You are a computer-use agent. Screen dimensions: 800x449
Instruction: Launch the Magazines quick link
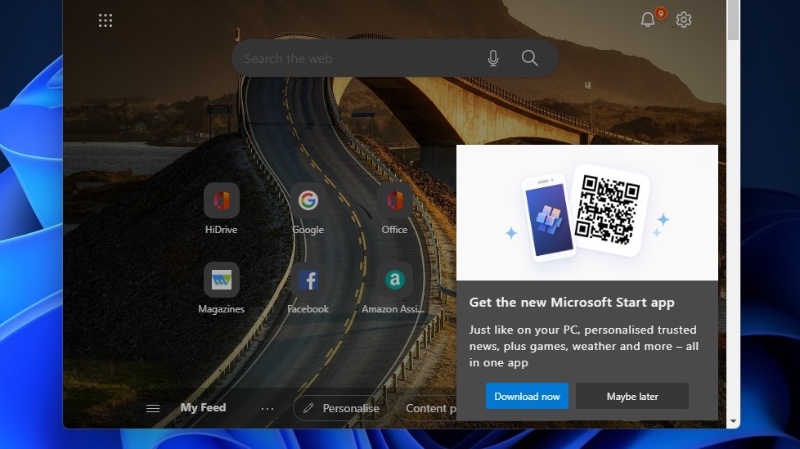coord(221,280)
